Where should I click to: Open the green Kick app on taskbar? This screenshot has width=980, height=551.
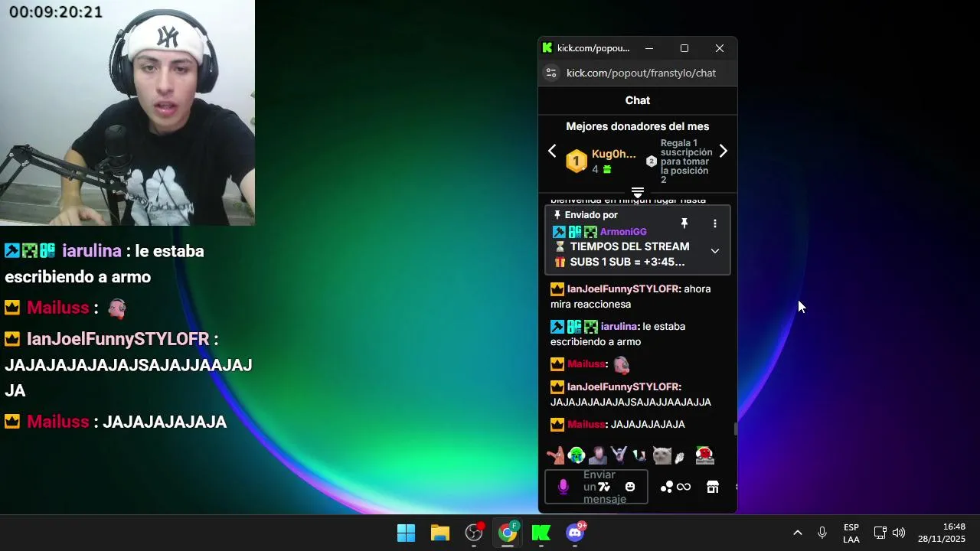(541, 533)
